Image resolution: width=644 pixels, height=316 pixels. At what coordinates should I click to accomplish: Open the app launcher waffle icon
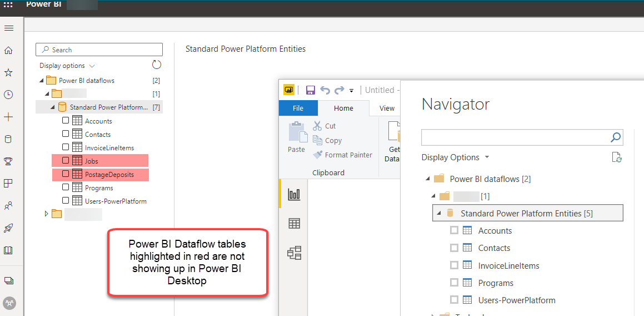pos(8,5)
